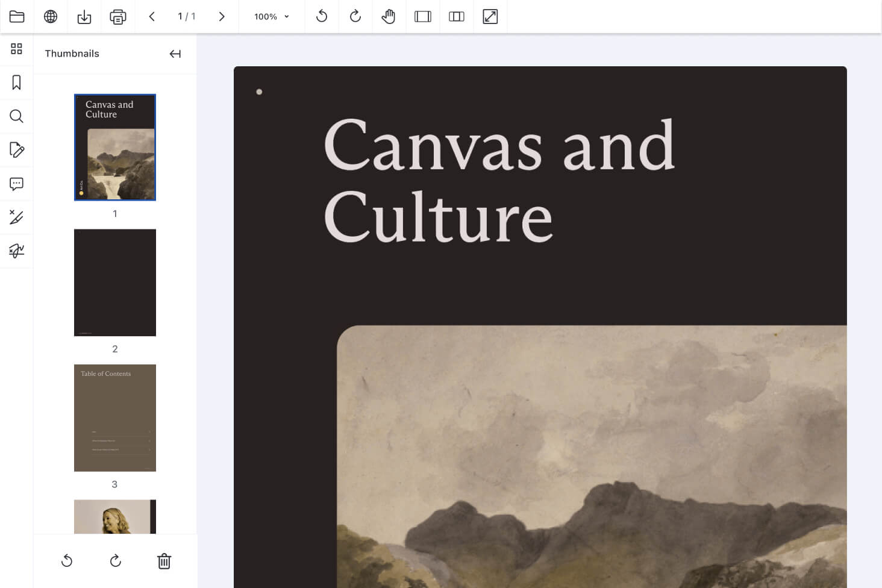Viewport: 882px width, 588px height.
Task: Select the bookmarks/outline panel icon
Action: point(16,83)
